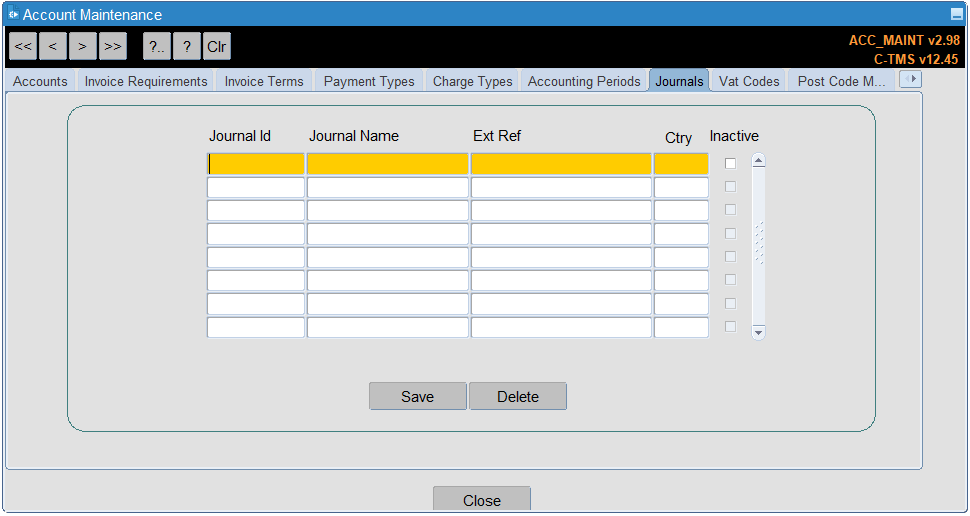Viewport: 970px width, 516px height.
Task: Minimize the Account Maintenance window
Action: click(x=956, y=14)
